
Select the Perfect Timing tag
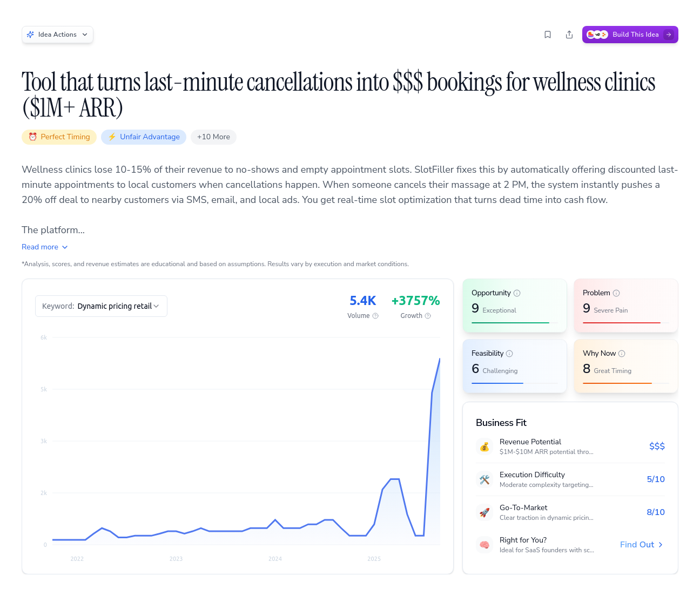coord(59,137)
